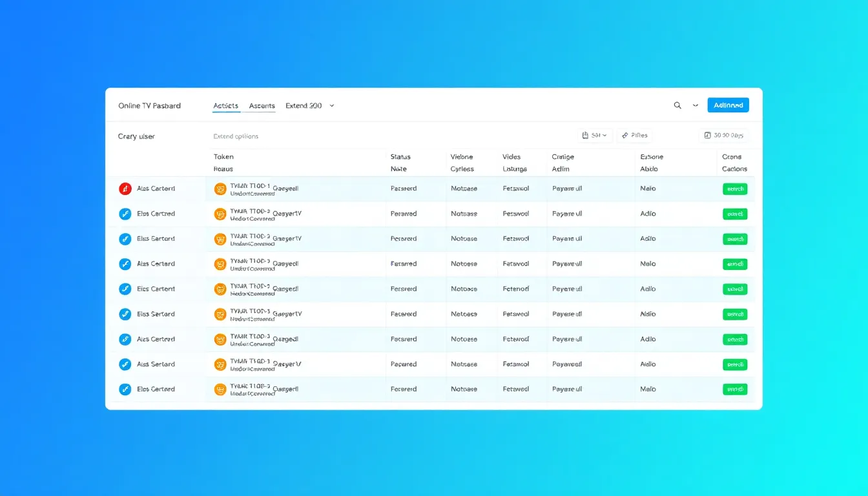This screenshot has height=496, width=868.
Task: Click the green action button in last row
Action: [x=735, y=389]
